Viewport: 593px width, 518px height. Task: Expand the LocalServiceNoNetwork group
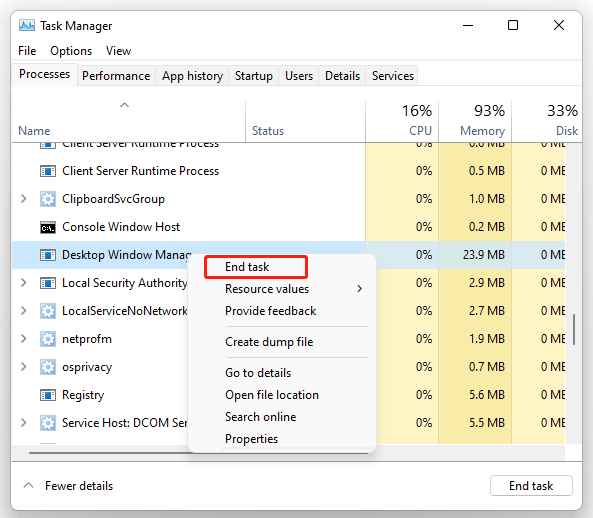pos(23,311)
